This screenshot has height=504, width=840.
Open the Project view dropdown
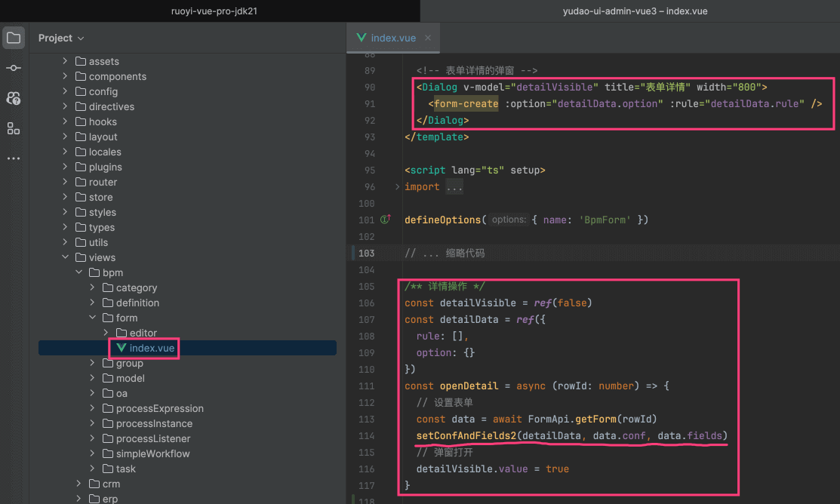pyautogui.click(x=61, y=38)
